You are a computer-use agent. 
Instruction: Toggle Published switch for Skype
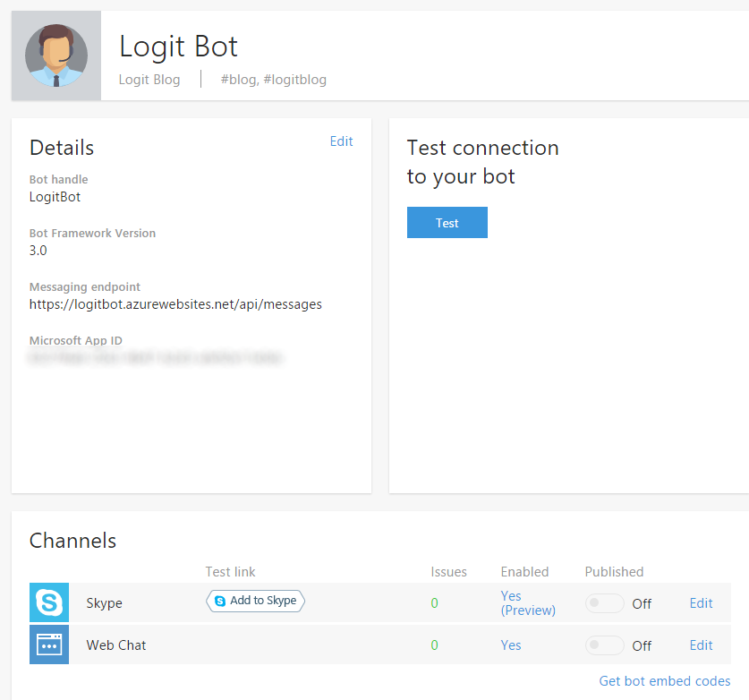coord(604,603)
